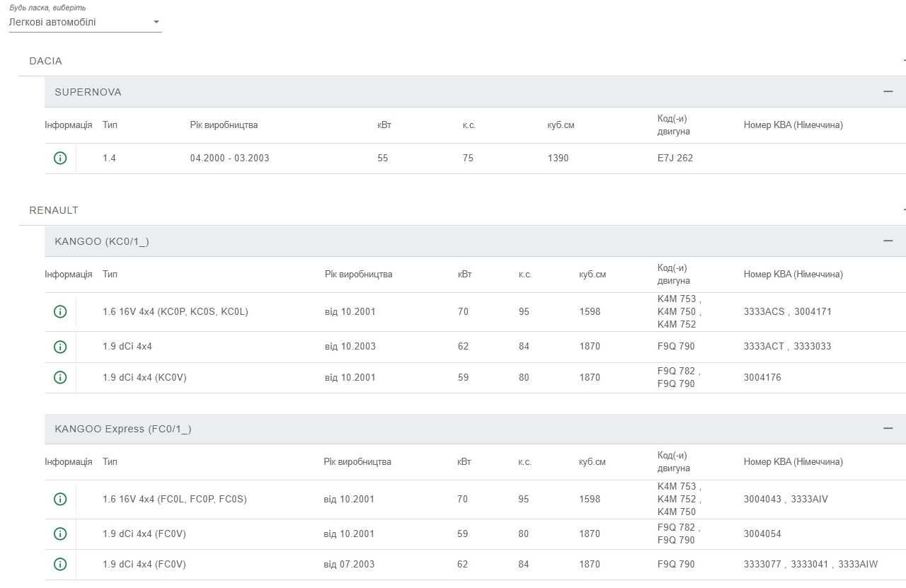
Task: Toggle the RENAULT brand header
Action: coord(461,210)
